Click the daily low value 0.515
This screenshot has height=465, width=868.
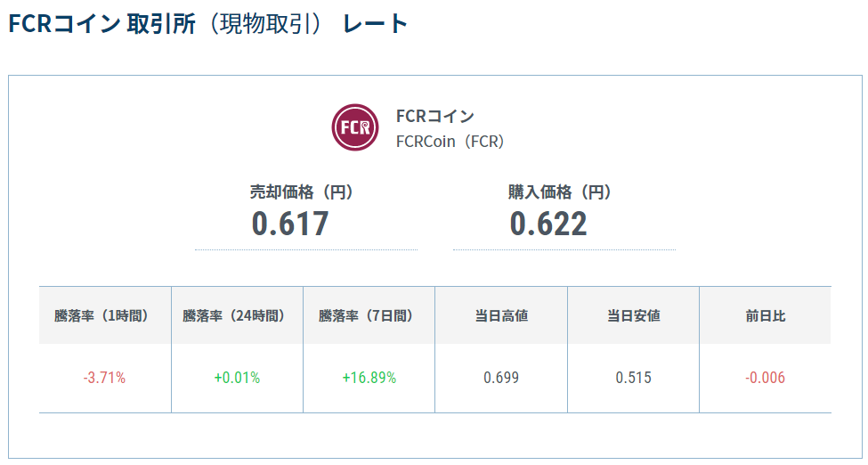point(633,378)
